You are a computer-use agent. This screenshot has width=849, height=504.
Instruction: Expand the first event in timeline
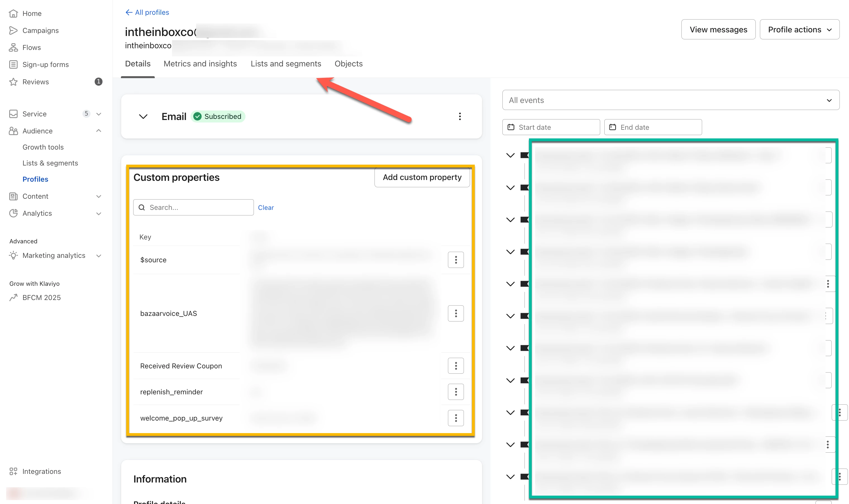pos(510,155)
